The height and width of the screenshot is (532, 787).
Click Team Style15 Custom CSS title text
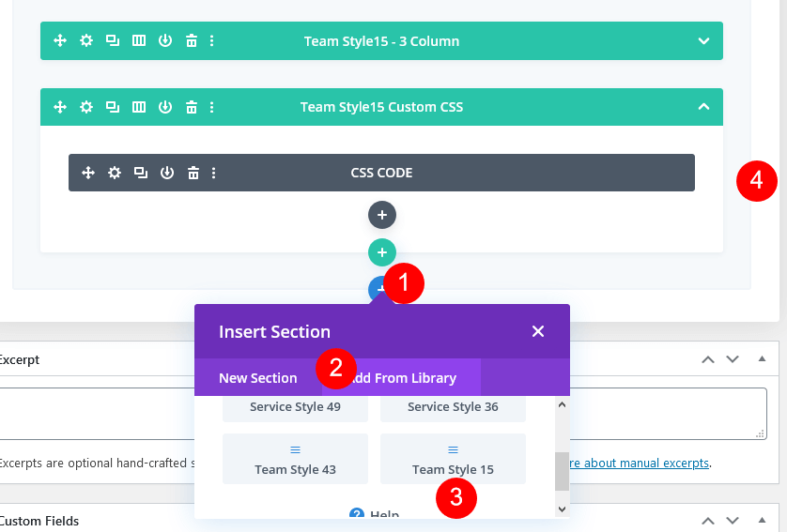(381, 107)
